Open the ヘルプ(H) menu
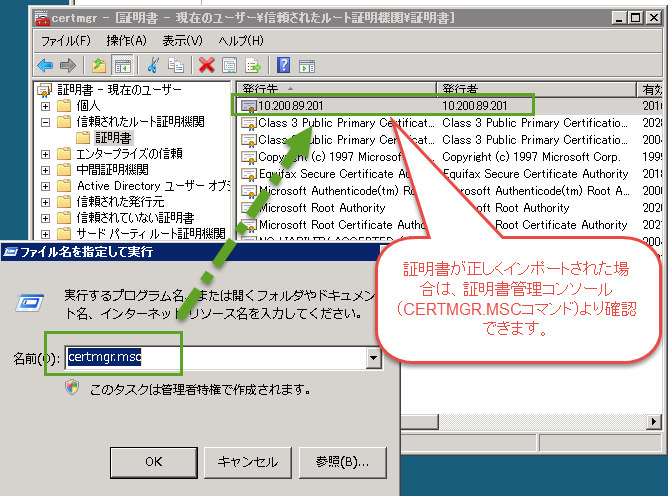The width and height of the screenshot is (668, 496). coord(241,41)
